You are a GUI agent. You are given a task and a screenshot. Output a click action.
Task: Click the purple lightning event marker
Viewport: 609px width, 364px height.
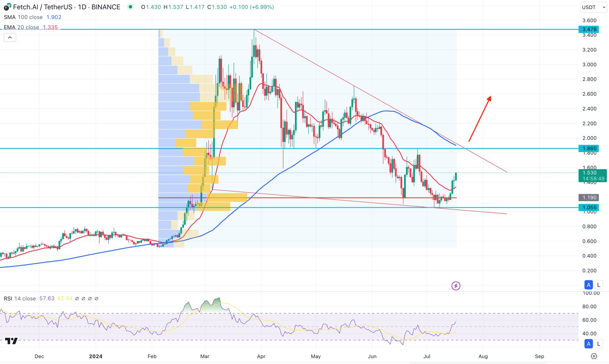point(456,286)
